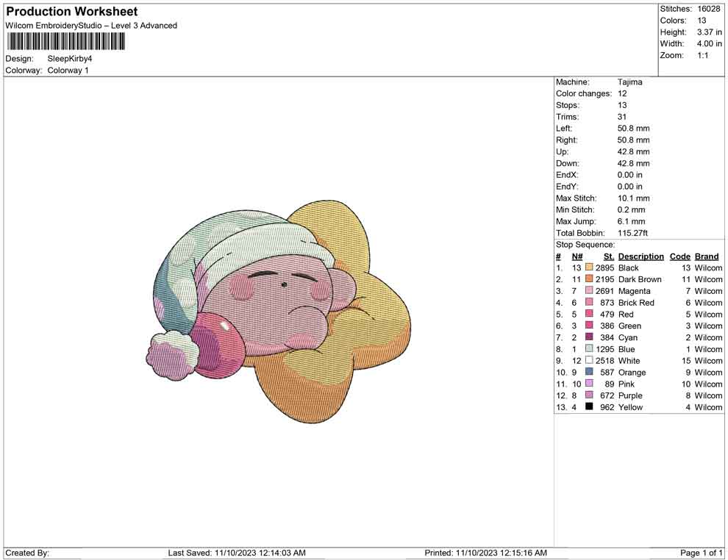Select the Cyan color swatch
Viewport: 728px width, 560px height.
pos(588,337)
